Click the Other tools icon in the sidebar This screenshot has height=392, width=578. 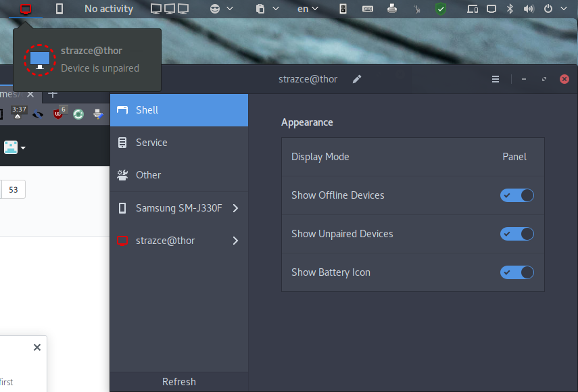[122, 175]
